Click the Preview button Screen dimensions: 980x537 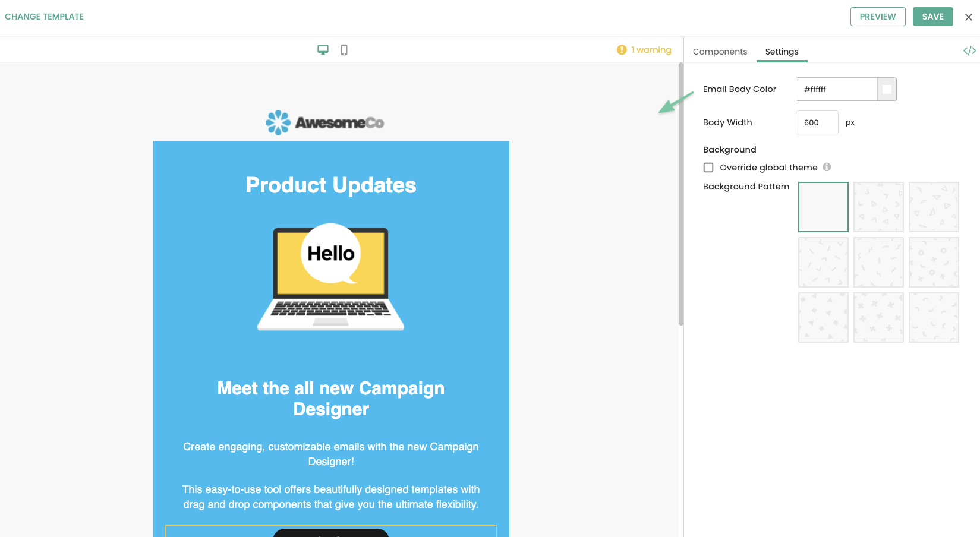pos(878,17)
